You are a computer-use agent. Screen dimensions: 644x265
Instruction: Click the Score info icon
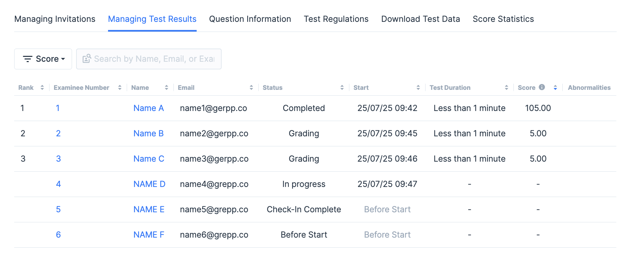pyautogui.click(x=542, y=87)
